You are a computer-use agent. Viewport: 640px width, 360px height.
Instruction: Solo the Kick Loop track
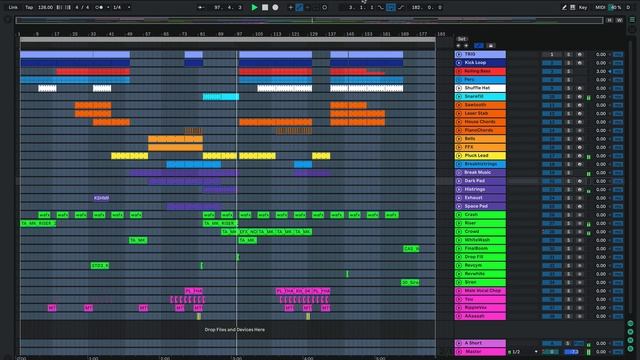(x=569, y=63)
